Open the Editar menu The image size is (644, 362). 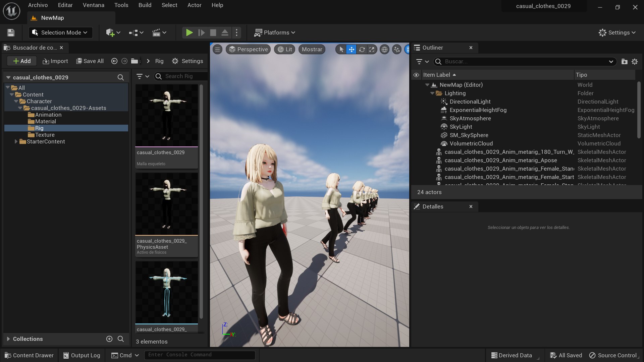(65, 5)
